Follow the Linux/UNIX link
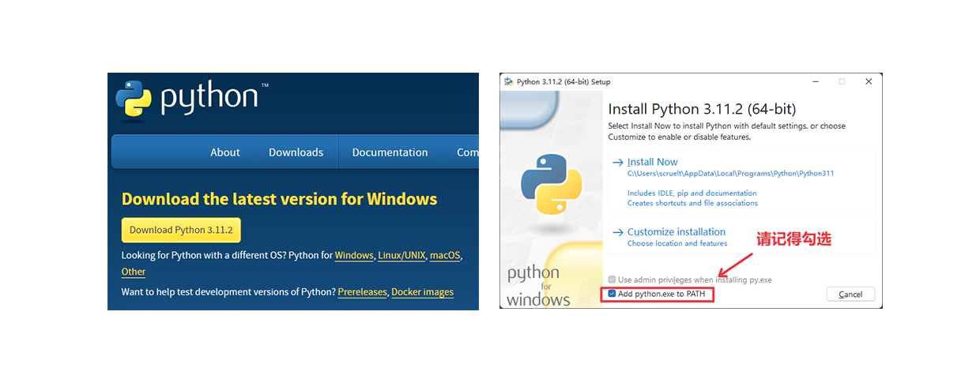980x368 pixels. pyautogui.click(x=401, y=256)
